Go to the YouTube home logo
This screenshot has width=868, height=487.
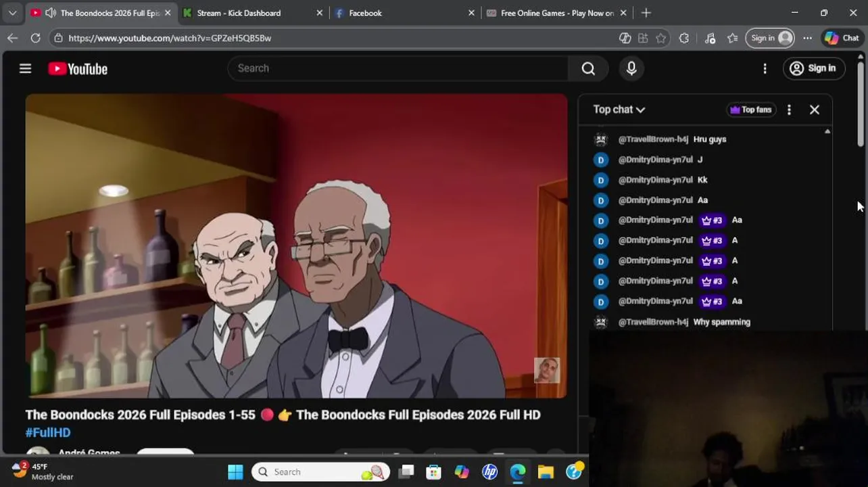[x=78, y=69]
